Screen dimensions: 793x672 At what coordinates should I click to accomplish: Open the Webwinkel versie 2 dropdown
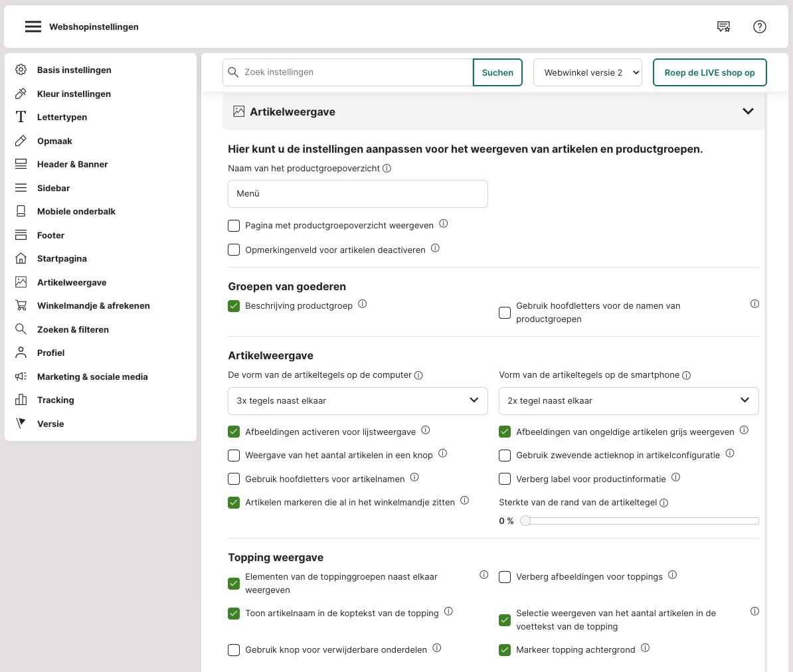pyautogui.click(x=588, y=72)
